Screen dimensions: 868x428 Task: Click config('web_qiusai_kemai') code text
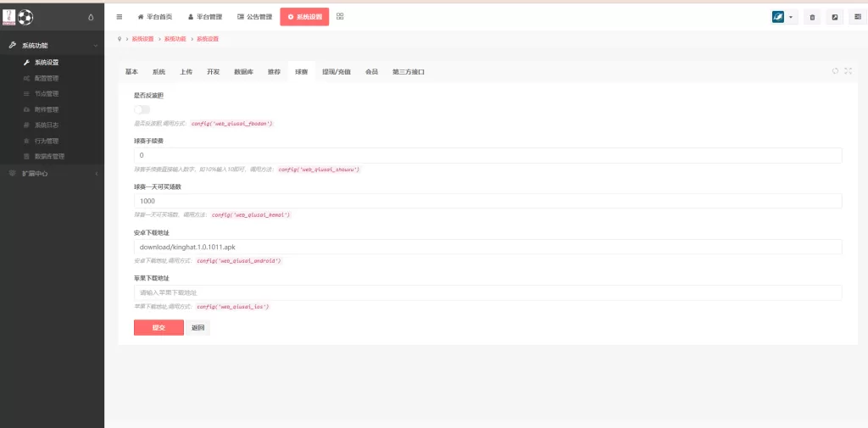251,214
